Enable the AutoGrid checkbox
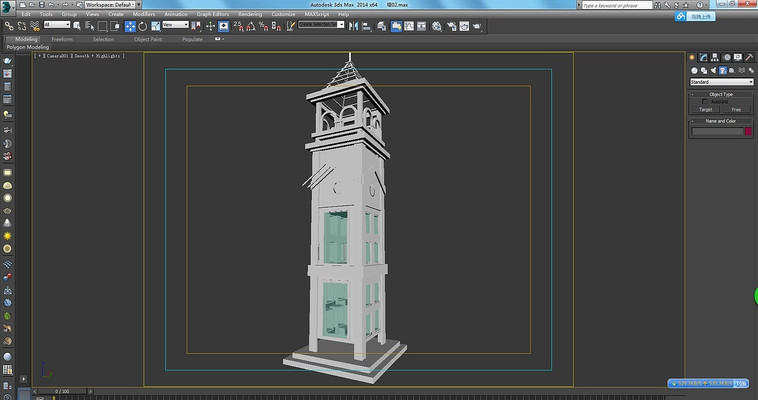 point(704,101)
